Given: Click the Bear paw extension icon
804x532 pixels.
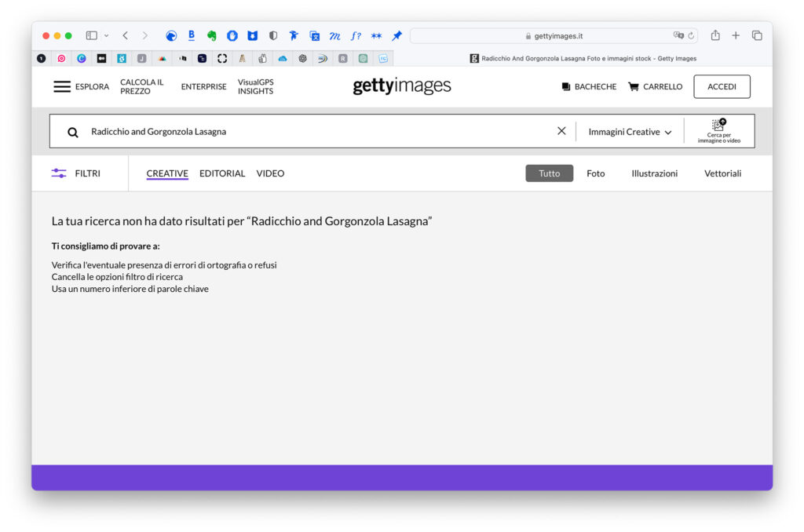Looking at the screenshot, I should tap(252, 35).
